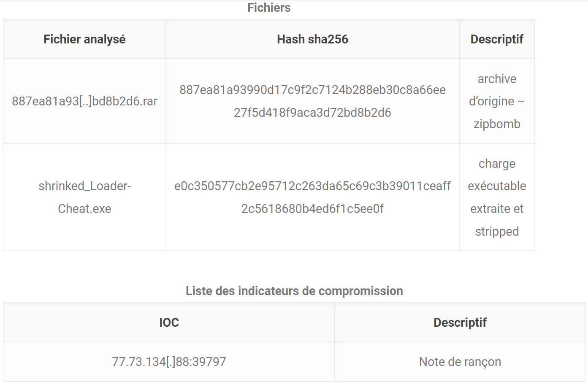Click hash second line 2c5618680b4ed6f1c5ee0f
The width and height of the screenshot is (588, 382).
coord(312,209)
